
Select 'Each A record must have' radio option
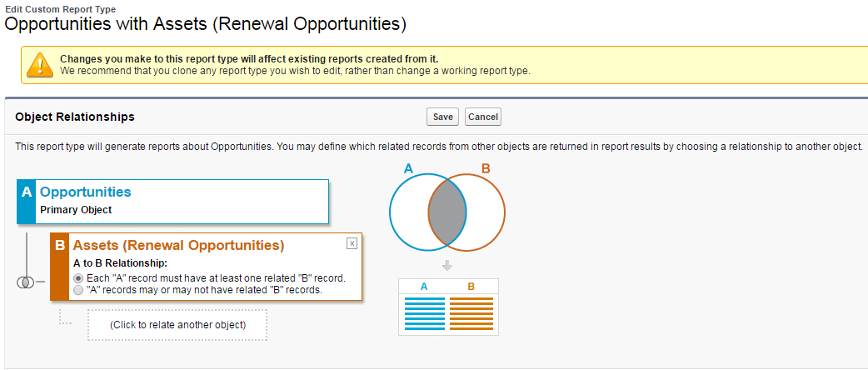pos(78,278)
